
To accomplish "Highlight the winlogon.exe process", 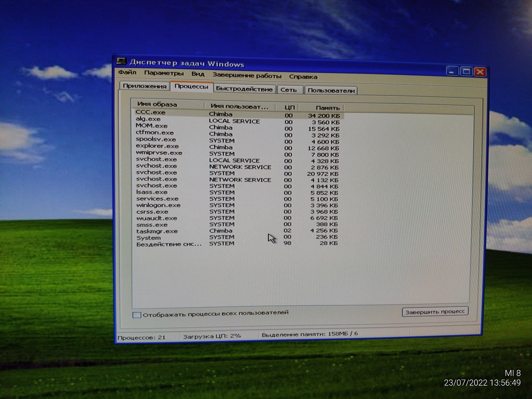I will click(237, 205).
